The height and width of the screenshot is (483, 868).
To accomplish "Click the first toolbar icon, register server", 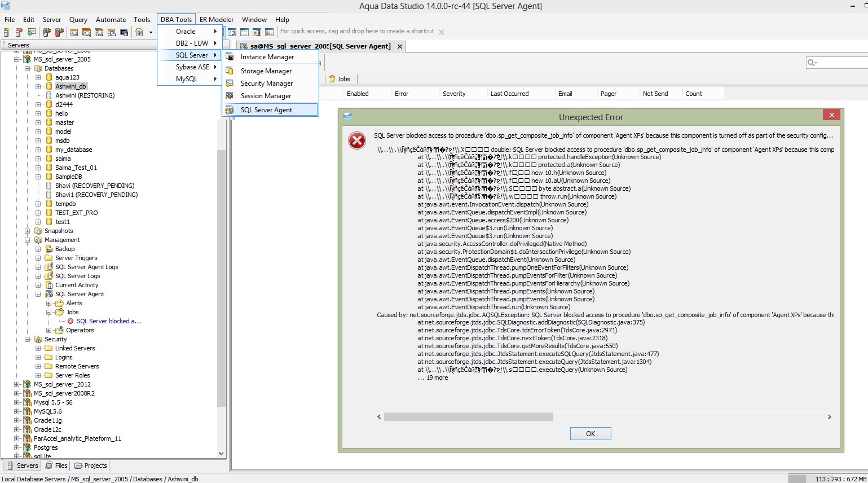I will click(x=7, y=32).
